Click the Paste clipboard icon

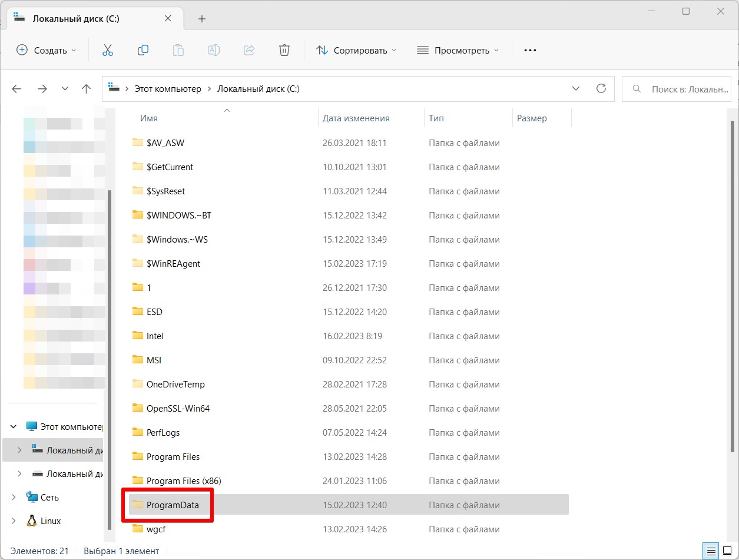click(178, 50)
